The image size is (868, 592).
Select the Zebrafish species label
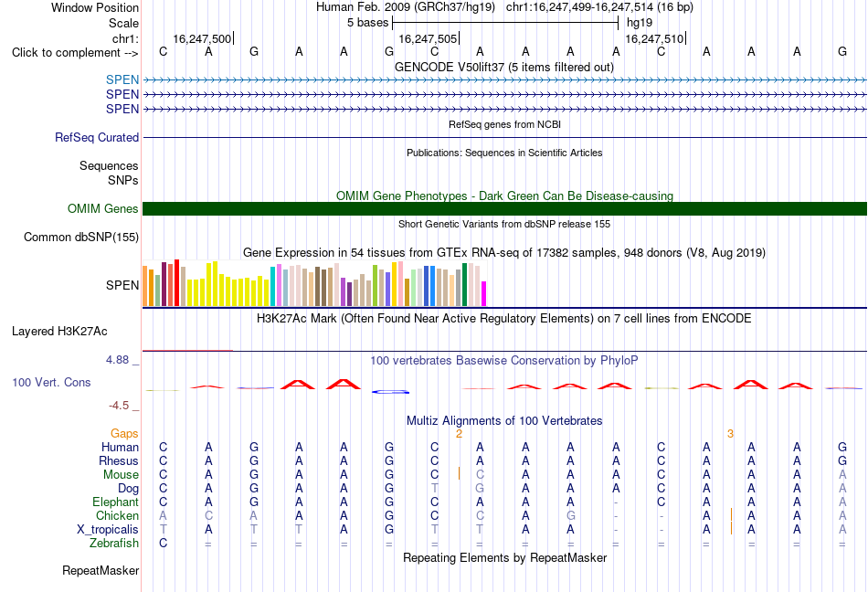coord(114,544)
